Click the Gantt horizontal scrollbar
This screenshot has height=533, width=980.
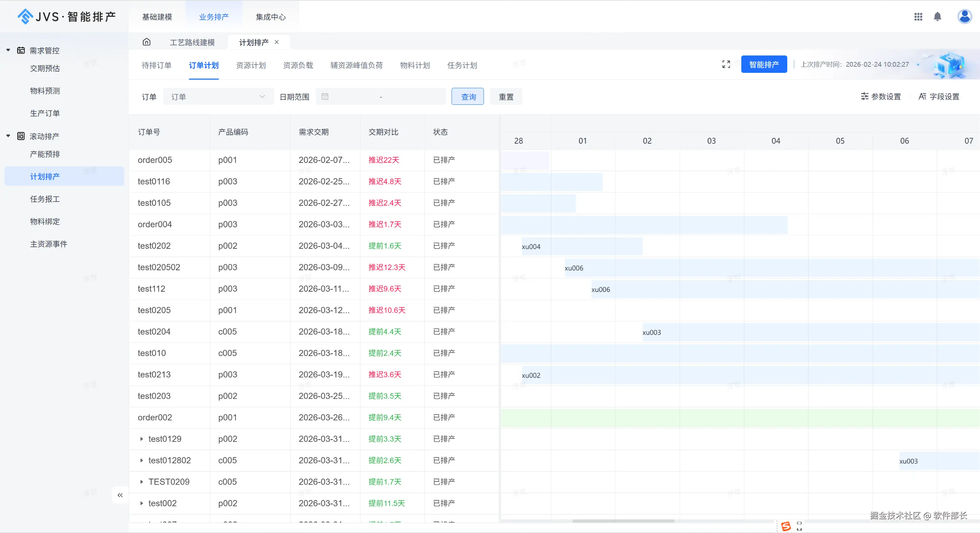coord(623,521)
